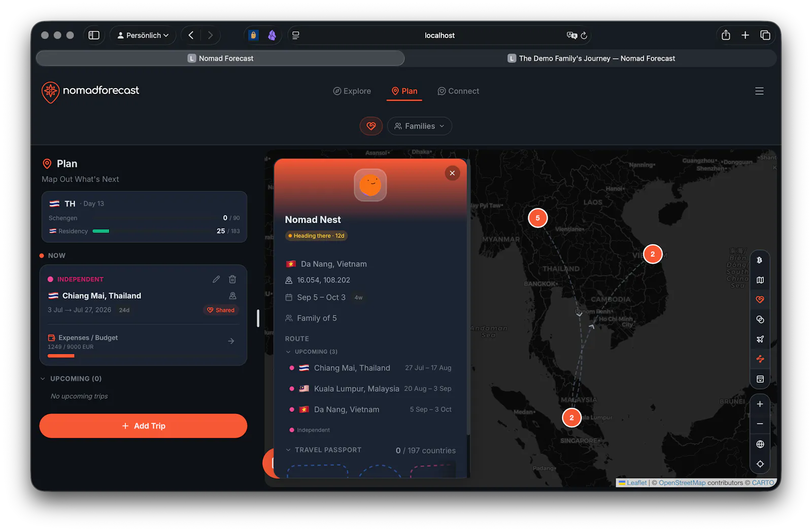The image size is (812, 532).
Task: Go back in browser history
Action: point(191,36)
